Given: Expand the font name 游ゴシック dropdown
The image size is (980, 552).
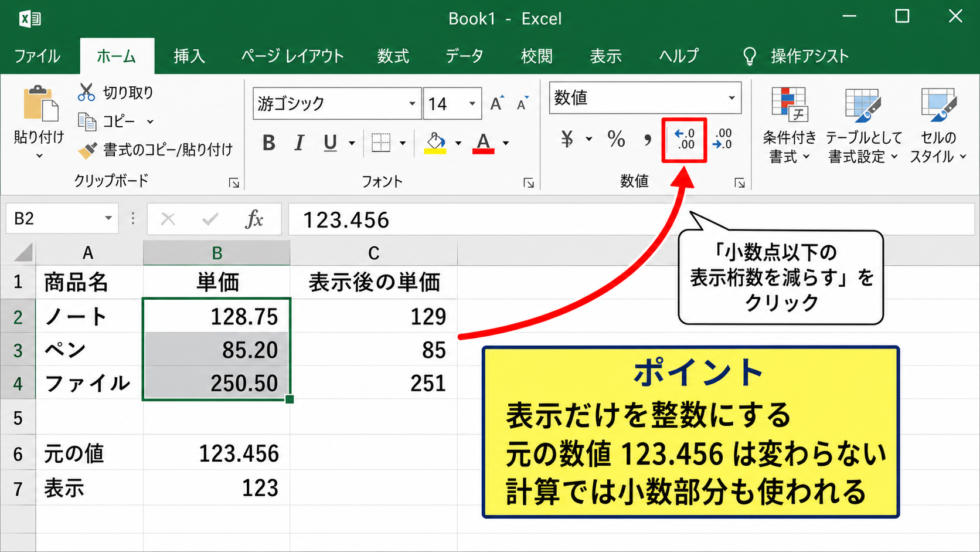Looking at the screenshot, I should pyautogui.click(x=412, y=104).
